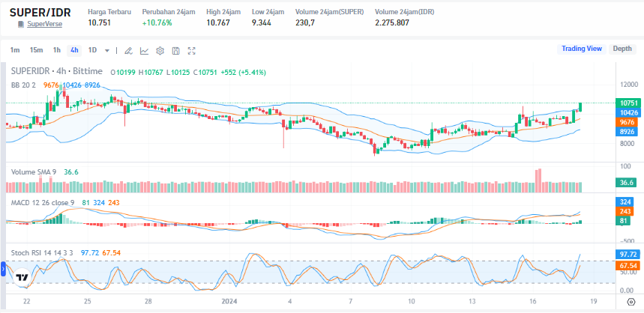The image size is (644, 313).
Task: Open the indicators chart-line icon
Action: pos(144,51)
